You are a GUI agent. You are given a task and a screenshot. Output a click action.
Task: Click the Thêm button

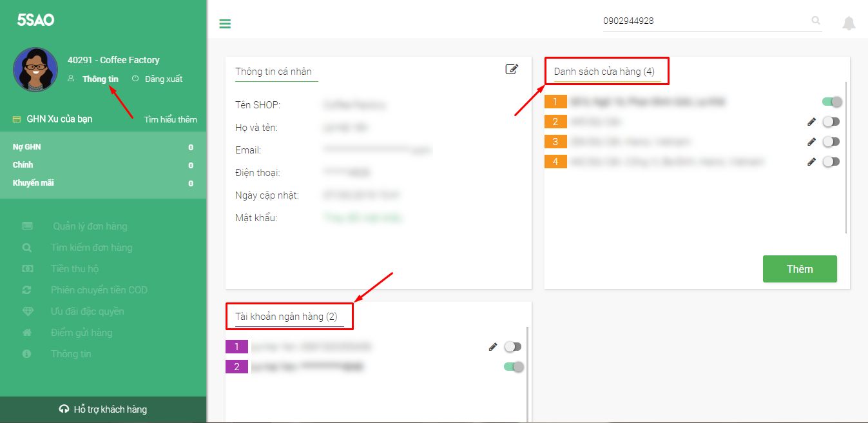pyautogui.click(x=800, y=269)
